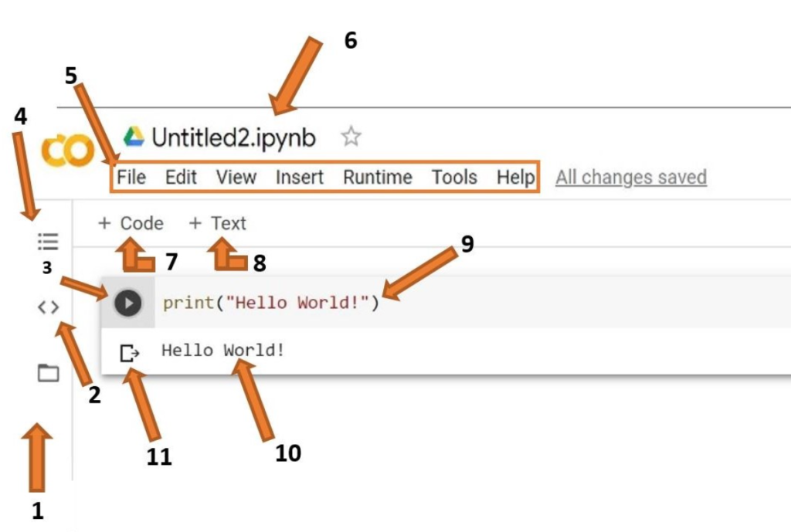Add a new code cell with + Code

pyautogui.click(x=131, y=224)
